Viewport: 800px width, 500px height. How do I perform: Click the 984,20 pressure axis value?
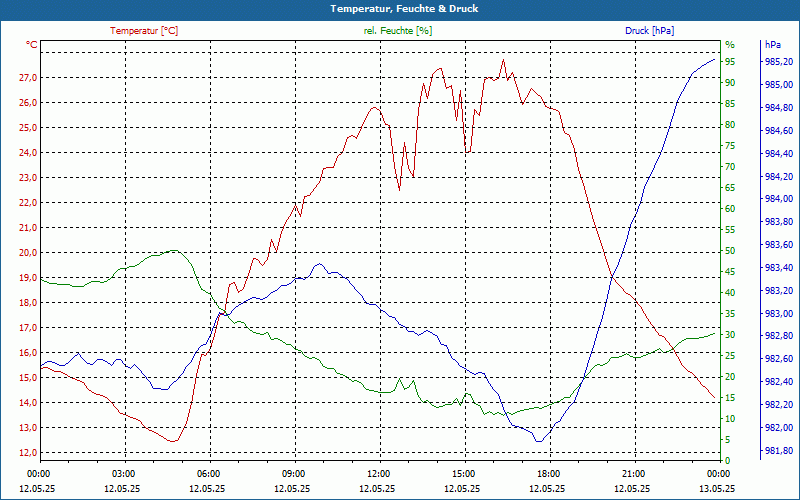click(x=779, y=177)
